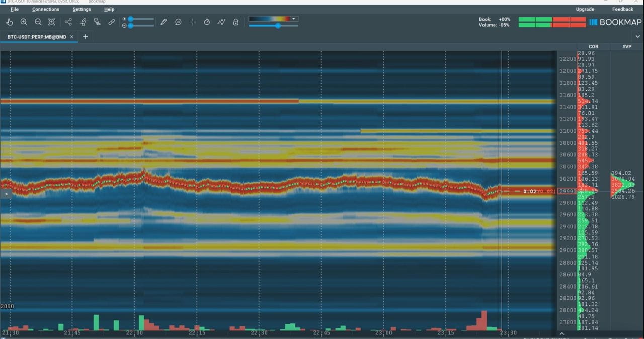Toggle the chain link icon
This screenshot has height=339, width=644.
112,22
